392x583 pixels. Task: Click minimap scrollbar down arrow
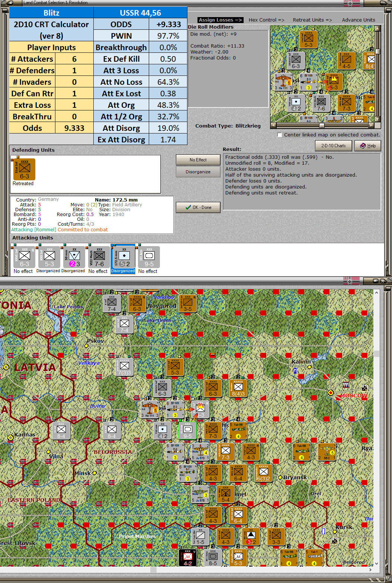(x=378, y=119)
